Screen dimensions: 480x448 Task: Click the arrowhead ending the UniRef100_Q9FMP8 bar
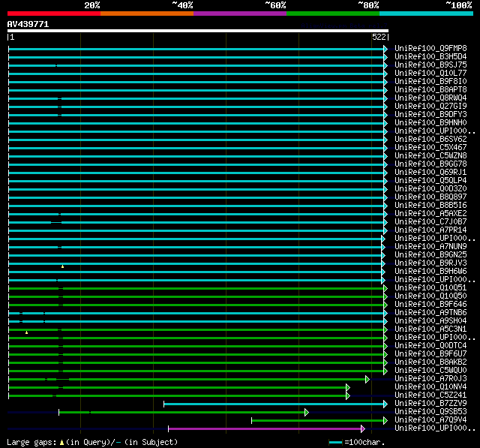coord(385,49)
